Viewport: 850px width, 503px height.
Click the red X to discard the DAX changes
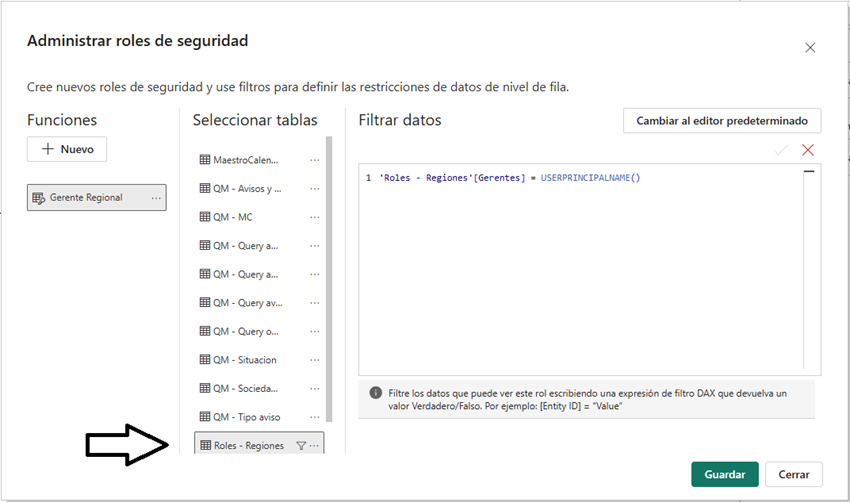click(808, 150)
